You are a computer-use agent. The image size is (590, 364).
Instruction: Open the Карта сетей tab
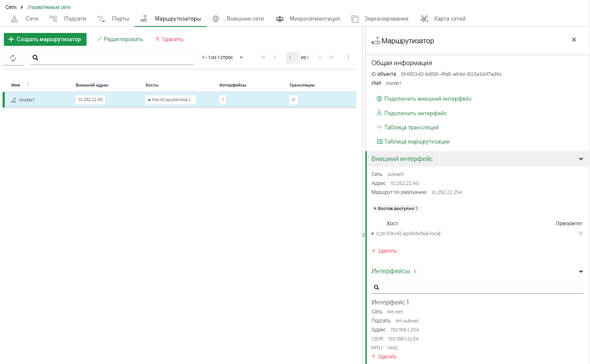tap(443, 19)
